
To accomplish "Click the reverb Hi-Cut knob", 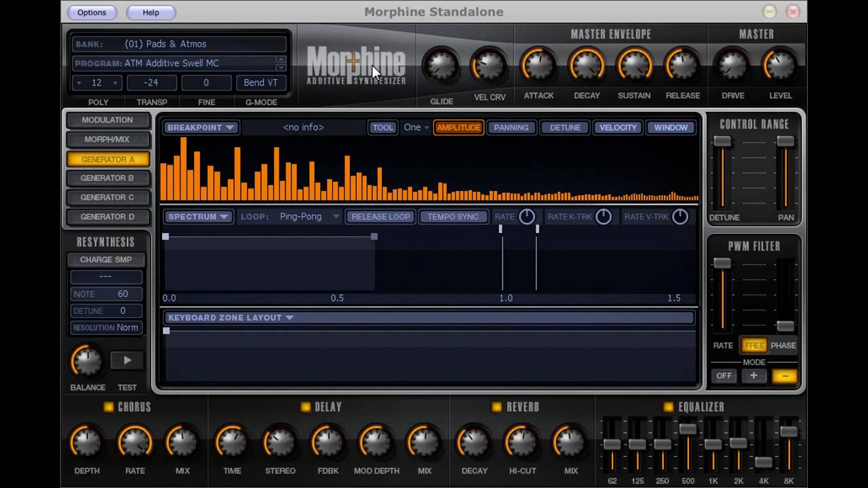I will point(521,443).
